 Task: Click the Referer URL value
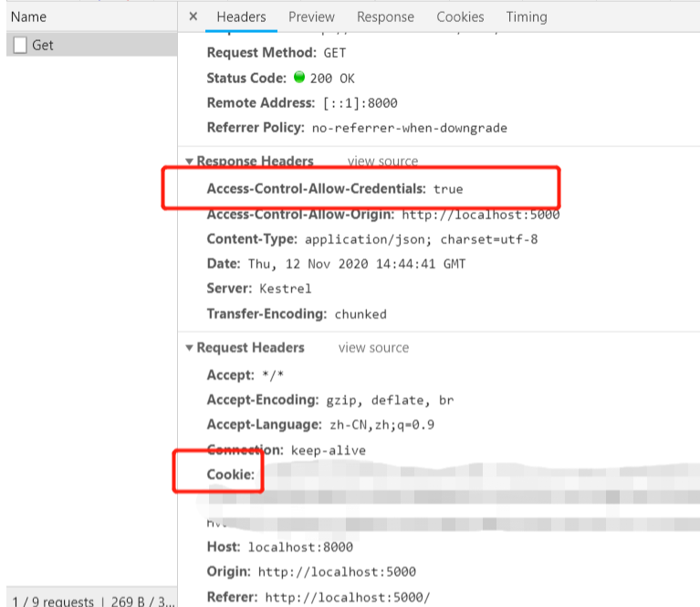tap(347, 597)
